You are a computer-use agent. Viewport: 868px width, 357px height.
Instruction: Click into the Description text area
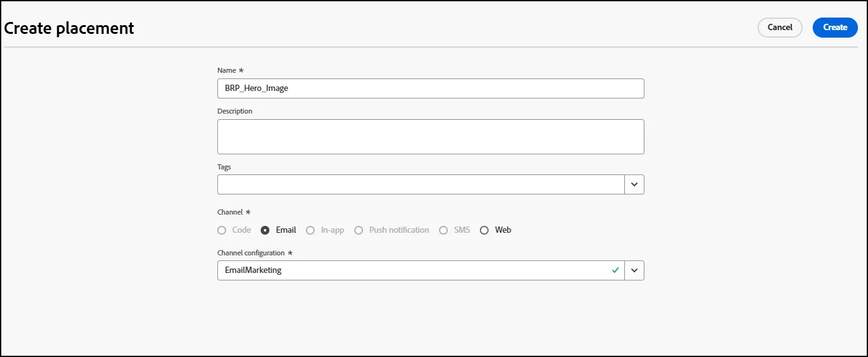tap(431, 137)
